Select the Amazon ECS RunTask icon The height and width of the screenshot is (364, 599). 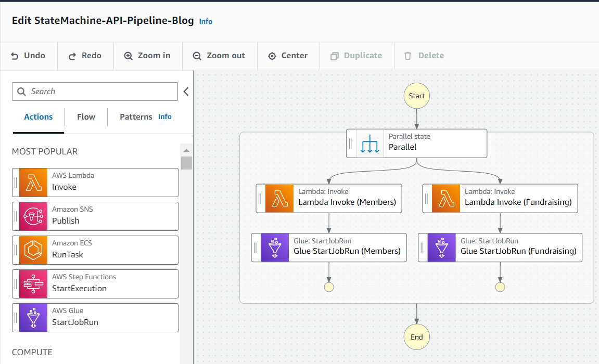coord(33,250)
